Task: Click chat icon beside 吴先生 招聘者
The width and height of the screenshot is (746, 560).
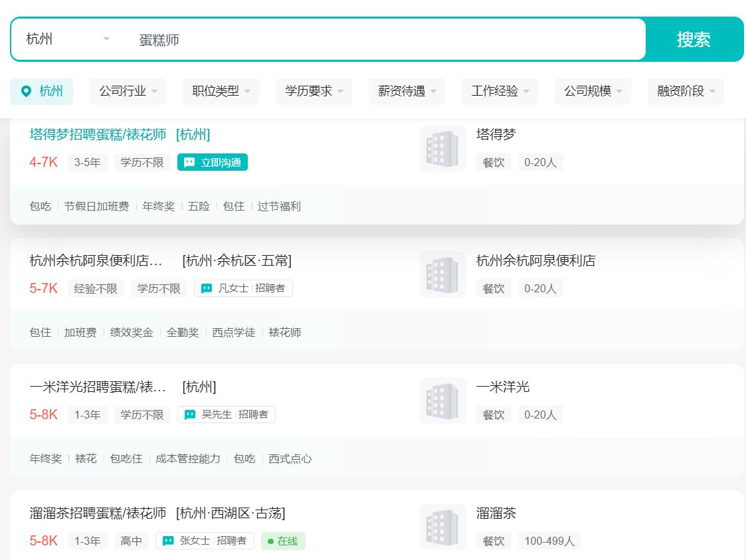Action: coord(190,415)
